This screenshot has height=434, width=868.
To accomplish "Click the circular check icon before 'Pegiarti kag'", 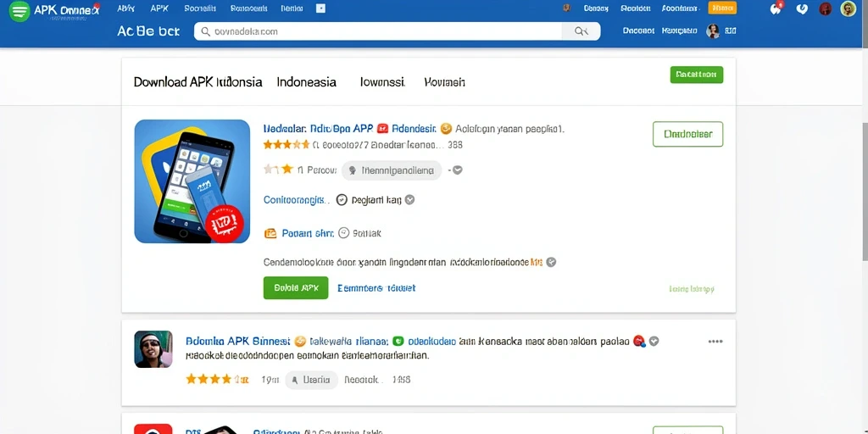I will (342, 200).
